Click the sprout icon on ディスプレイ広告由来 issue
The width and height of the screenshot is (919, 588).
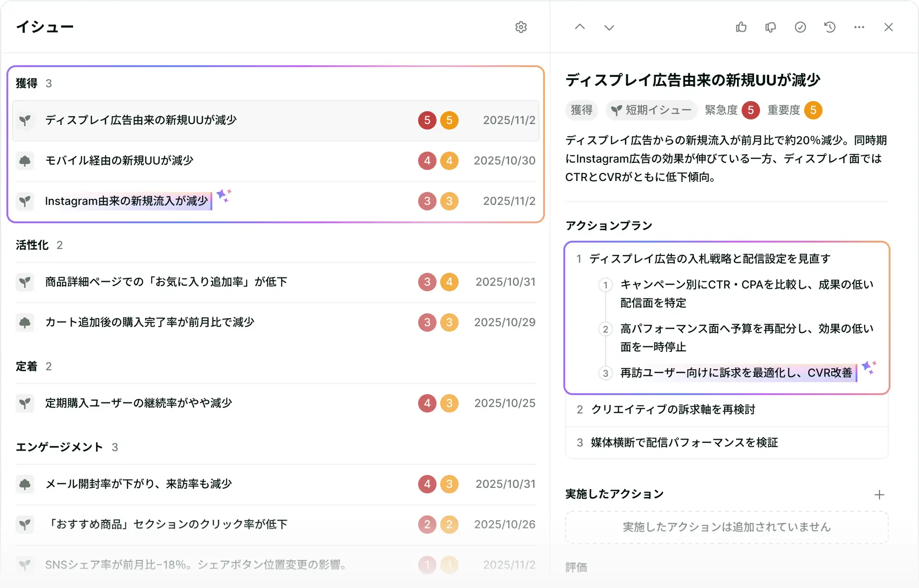tap(25, 120)
